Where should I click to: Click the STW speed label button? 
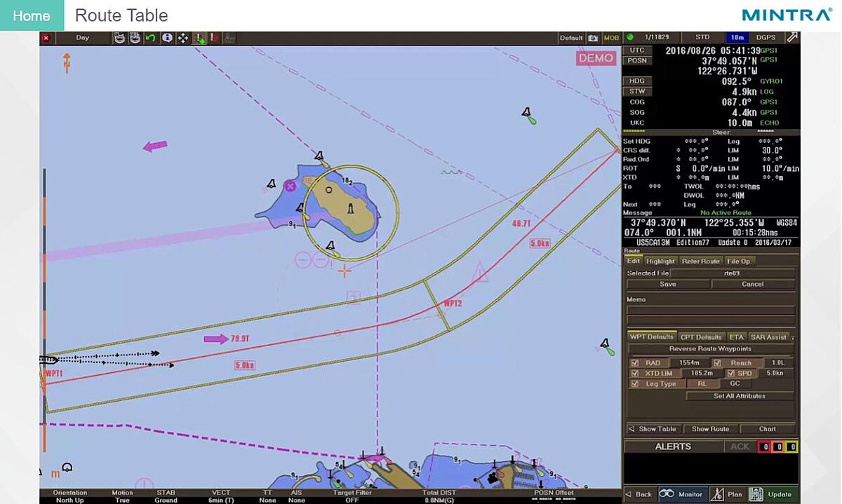[637, 92]
